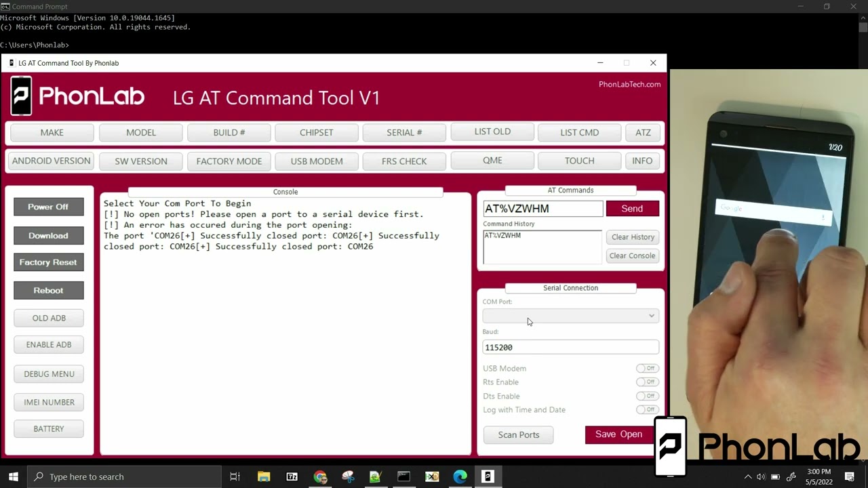The height and width of the screenshot is (488, 868).
Task: Trigger a Factory Reset
Action: coord(48,262)
